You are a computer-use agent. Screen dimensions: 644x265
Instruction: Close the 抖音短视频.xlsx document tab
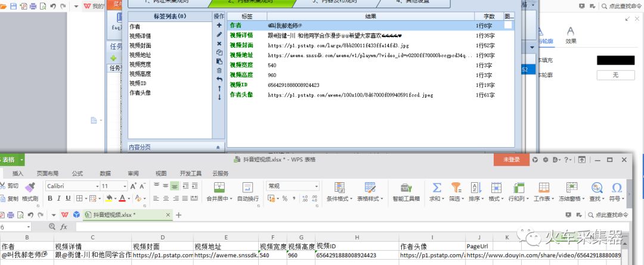[168, 214]
